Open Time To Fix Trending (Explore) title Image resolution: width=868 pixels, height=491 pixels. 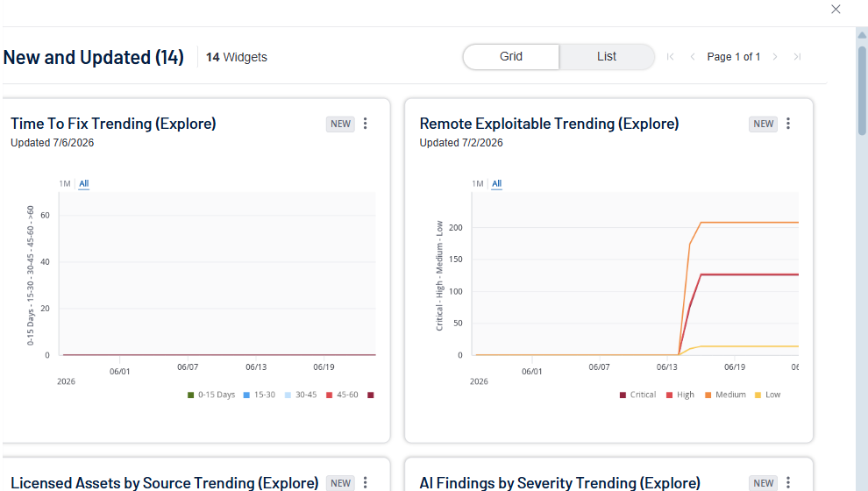(113, 124)
